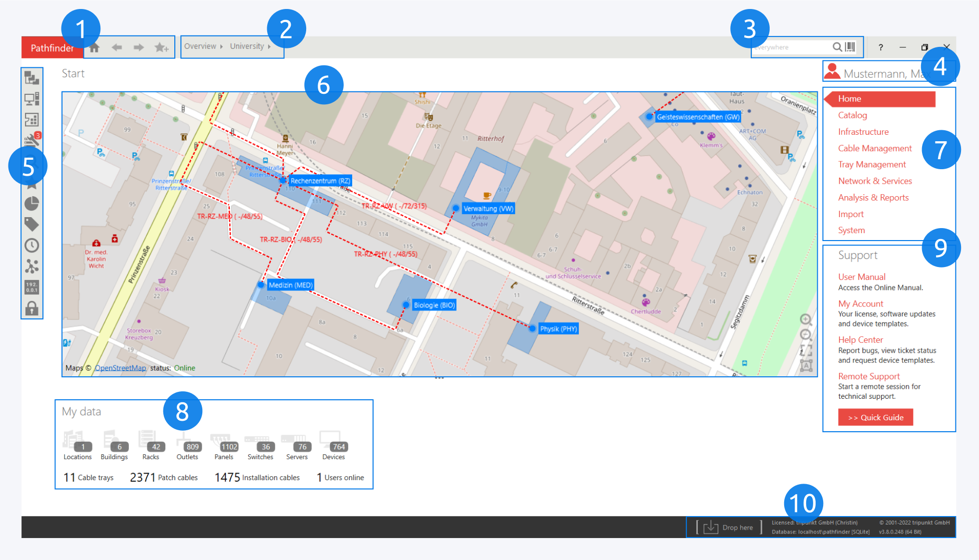Click the lock icon in the sidebar

coord(31,308)
